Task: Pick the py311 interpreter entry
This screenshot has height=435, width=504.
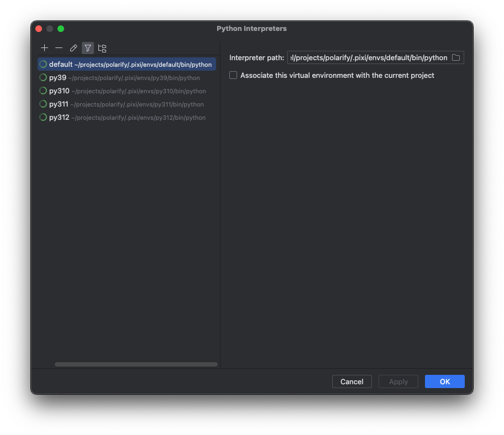Action: coord(127,104)
